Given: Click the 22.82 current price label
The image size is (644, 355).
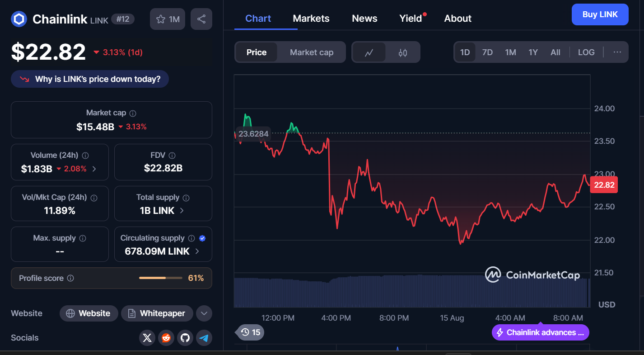Looking at the screenshot, I should click(x=604, y=185).
